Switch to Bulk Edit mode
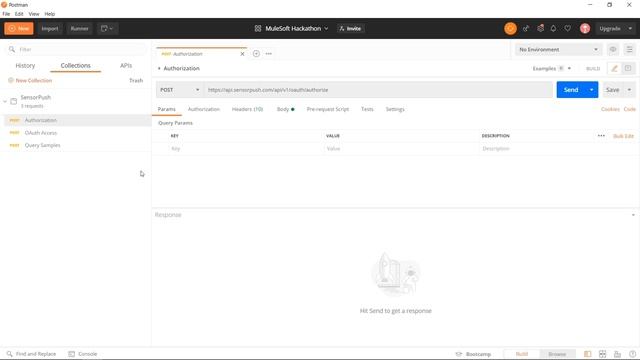 click(623, 136)
